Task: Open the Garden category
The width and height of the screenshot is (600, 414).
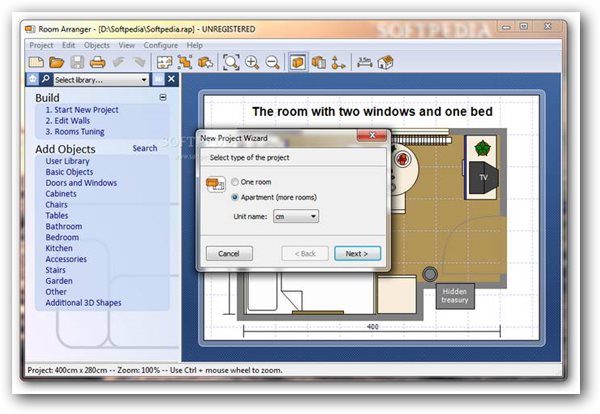Action: coord(59,281)
